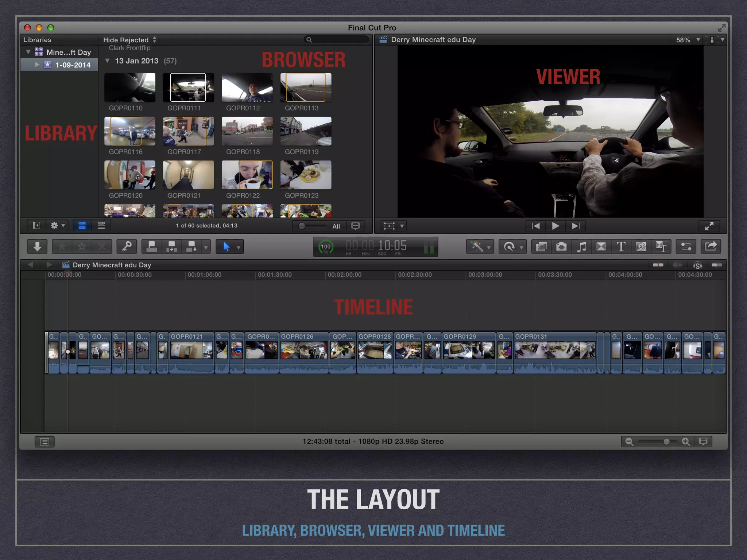Open clip appearance options in timeline footer
The image size is (747, 560).
point(704,442)
